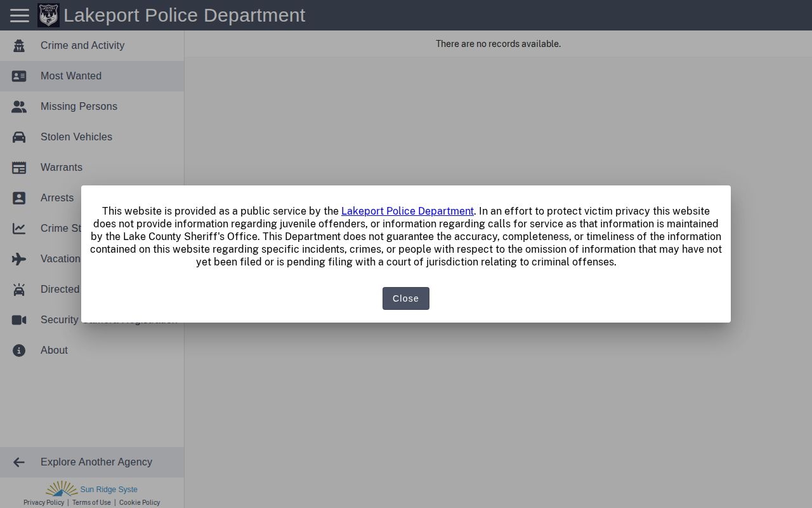This screenshot has width=812, height=508.
Task: Click the 'There are no records available' message
Action: pos(498,44)
